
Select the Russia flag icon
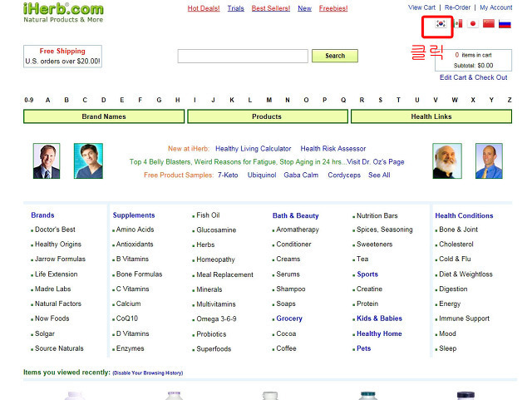point(505,24)
